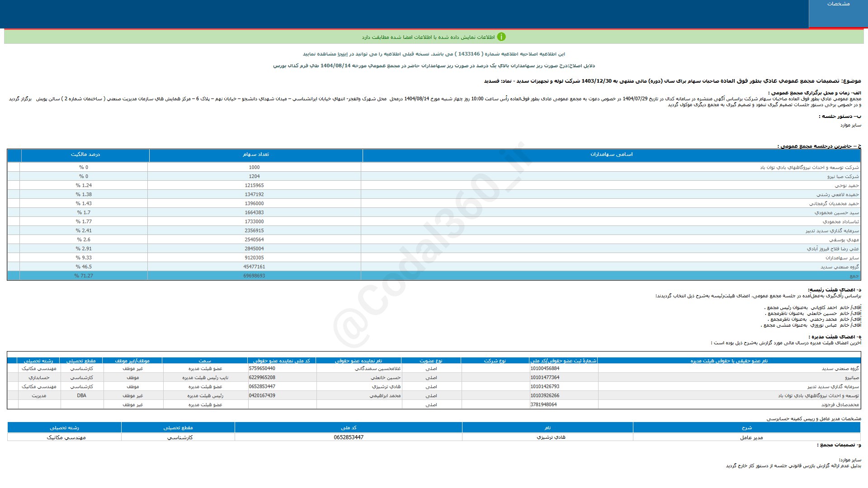Click the تعداد سهام column header

(255, 155)
